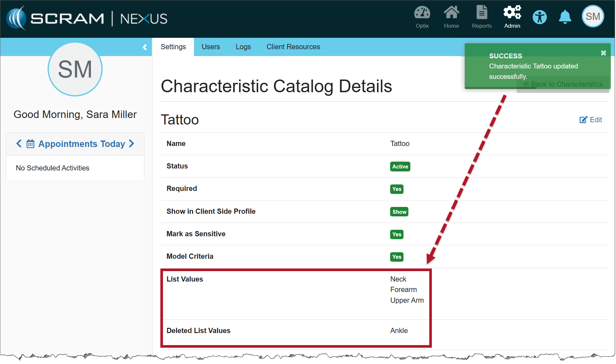Screen dimensions: 616x364
Task: Switch to the Users tab
Action: point(211,47)
